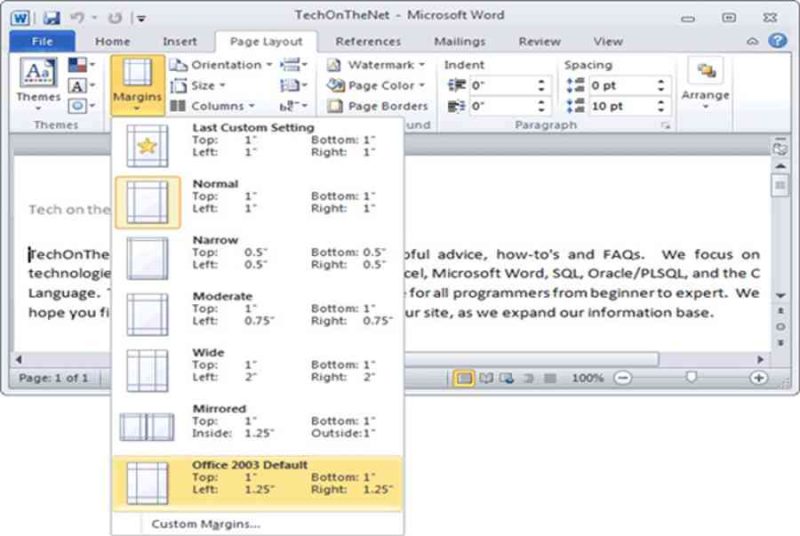The width and height of the screenshot is (800, 536).
Task: Minimize the ribbon with caret icon
Action: point(753,41)
